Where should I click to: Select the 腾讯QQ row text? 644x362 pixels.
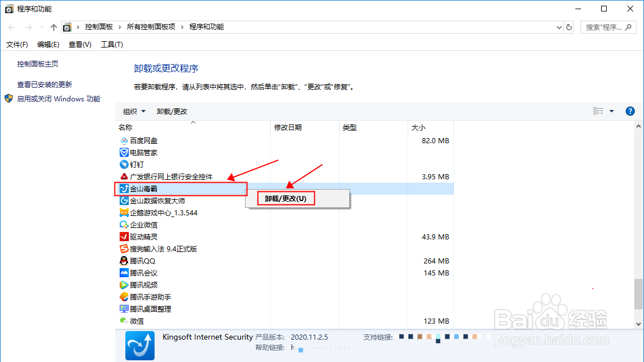[143, 261]
